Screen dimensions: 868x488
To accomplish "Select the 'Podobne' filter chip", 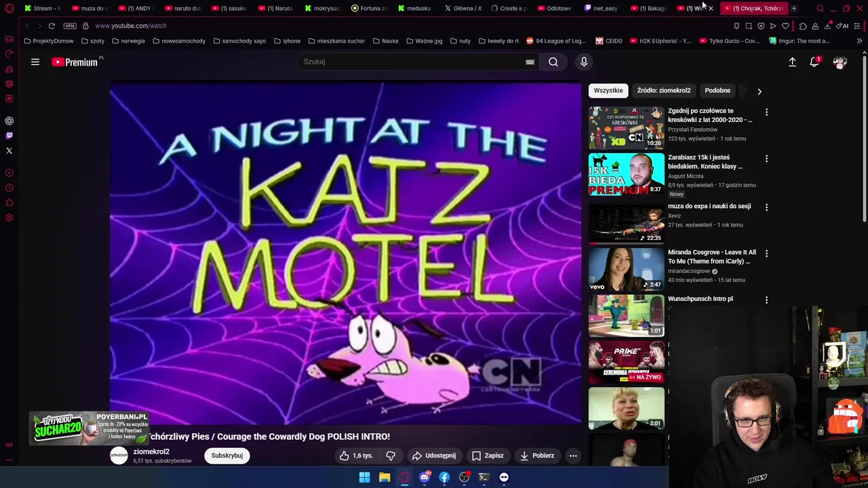I will click(717, 90).
